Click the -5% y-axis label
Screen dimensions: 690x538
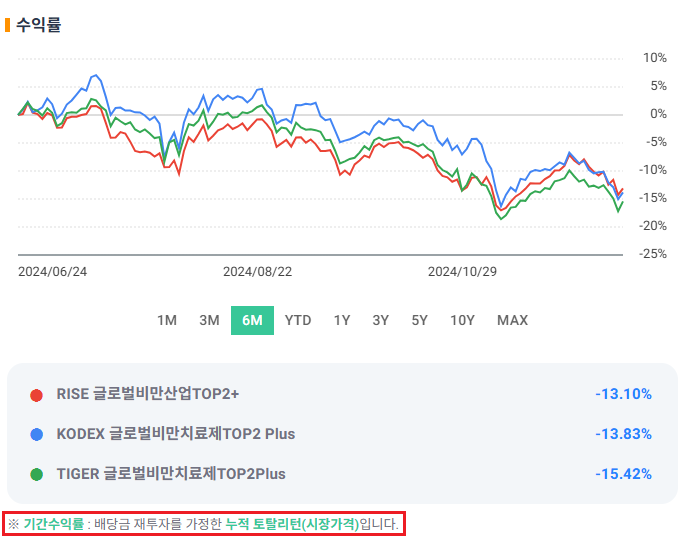656,142
